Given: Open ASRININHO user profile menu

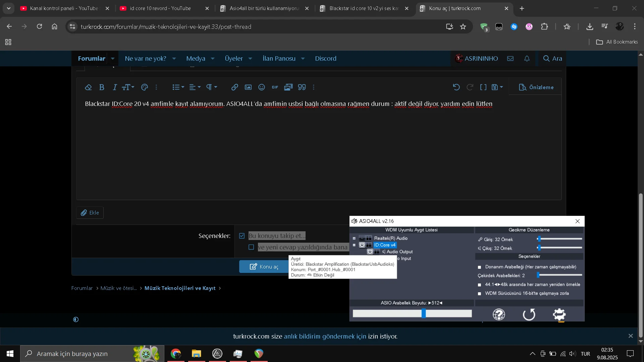Looking at the screenshot, I should pyautogui.click(x=477, y=58).
